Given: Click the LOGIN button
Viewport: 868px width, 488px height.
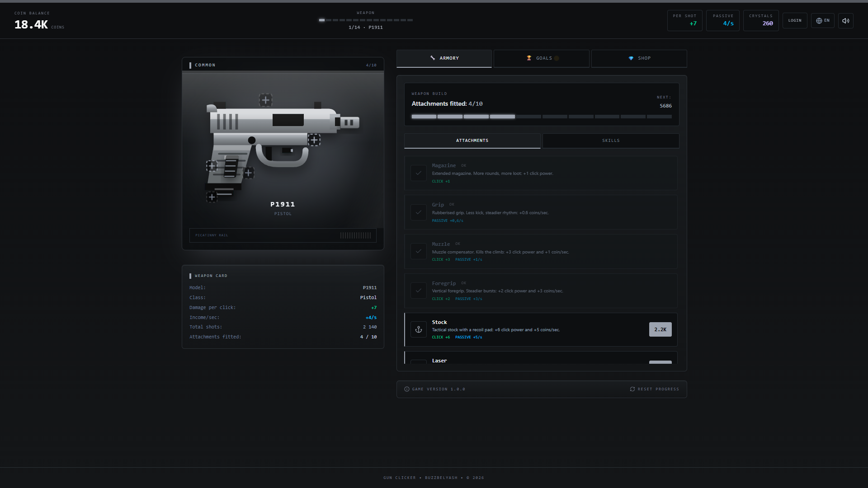Looking at the screenshot, I should click(x=795, y=21).
